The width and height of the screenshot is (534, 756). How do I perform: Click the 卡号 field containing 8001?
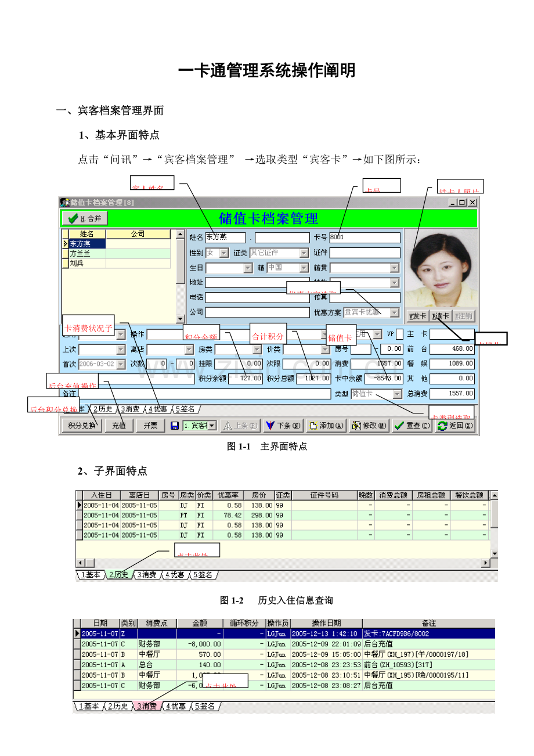365,237
